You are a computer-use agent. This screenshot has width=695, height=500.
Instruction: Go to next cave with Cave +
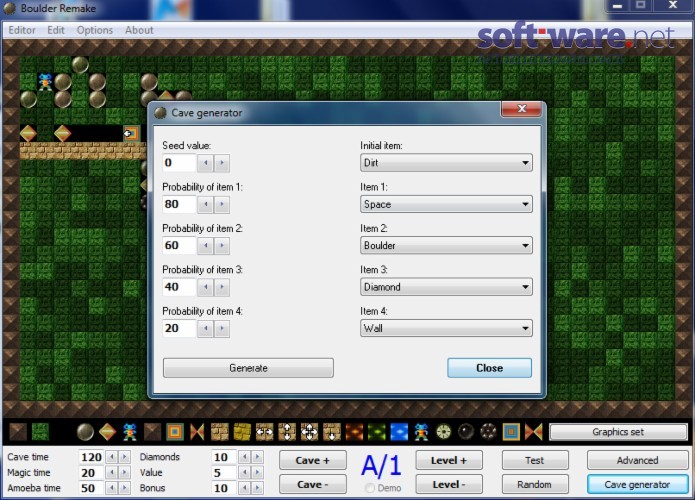[x=312, y=460]
